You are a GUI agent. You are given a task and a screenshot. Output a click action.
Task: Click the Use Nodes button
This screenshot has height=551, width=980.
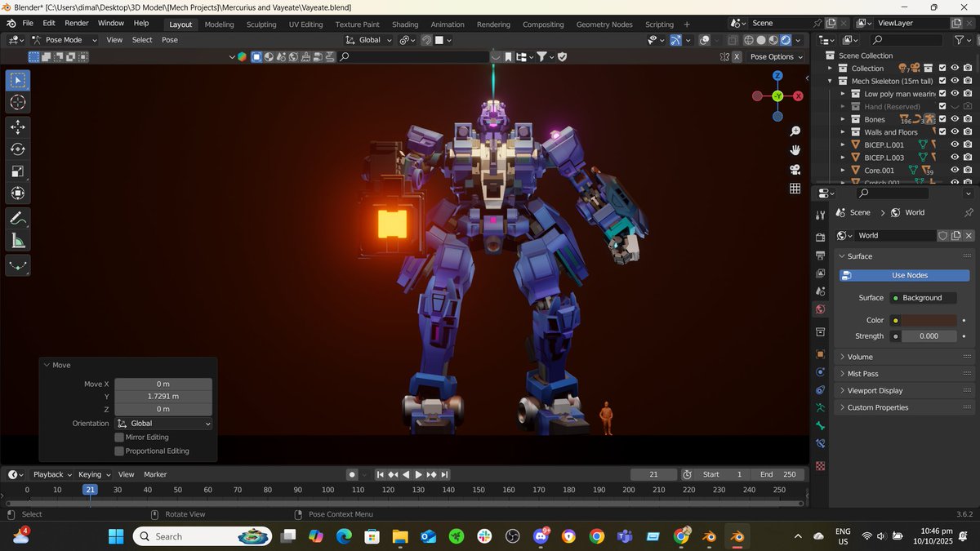click(x=905, y=275)
